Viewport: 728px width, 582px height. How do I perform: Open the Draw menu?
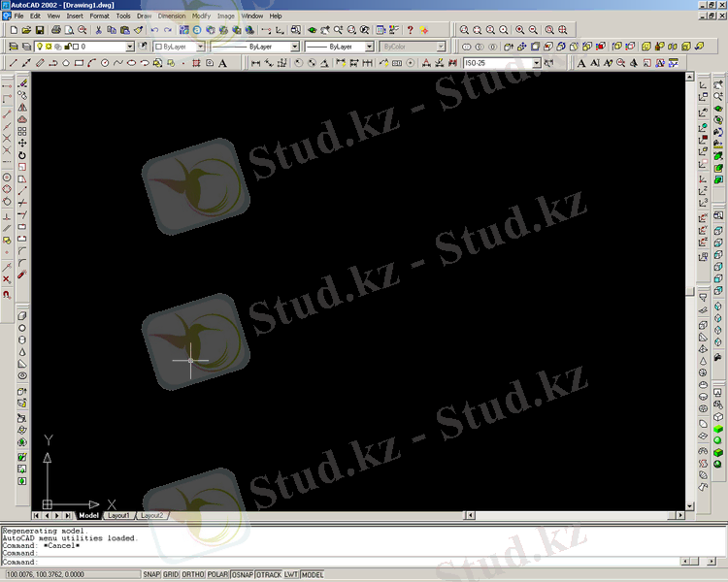(x=144, y=16)
